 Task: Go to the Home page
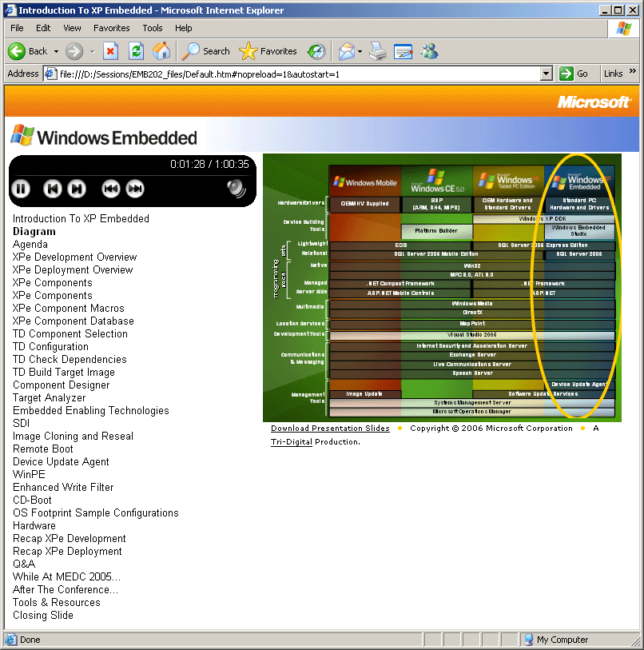point(161,51)
